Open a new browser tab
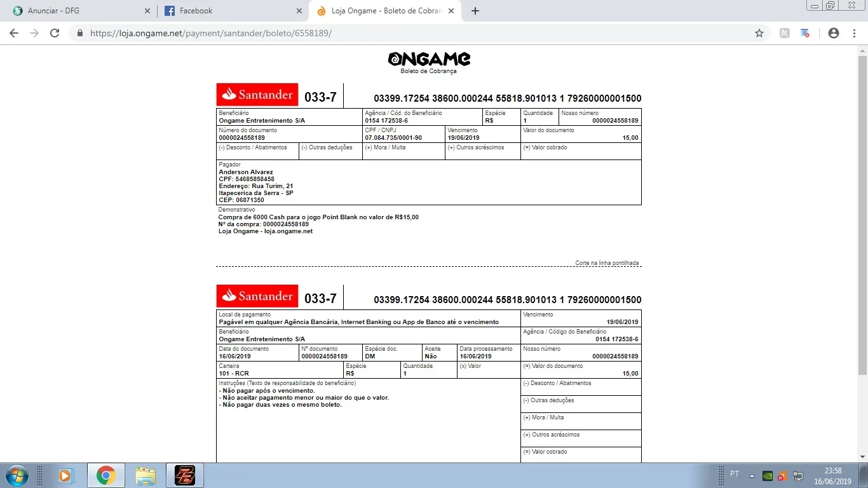Viewport: 868px width, 488px height. [x=475, y=11]
